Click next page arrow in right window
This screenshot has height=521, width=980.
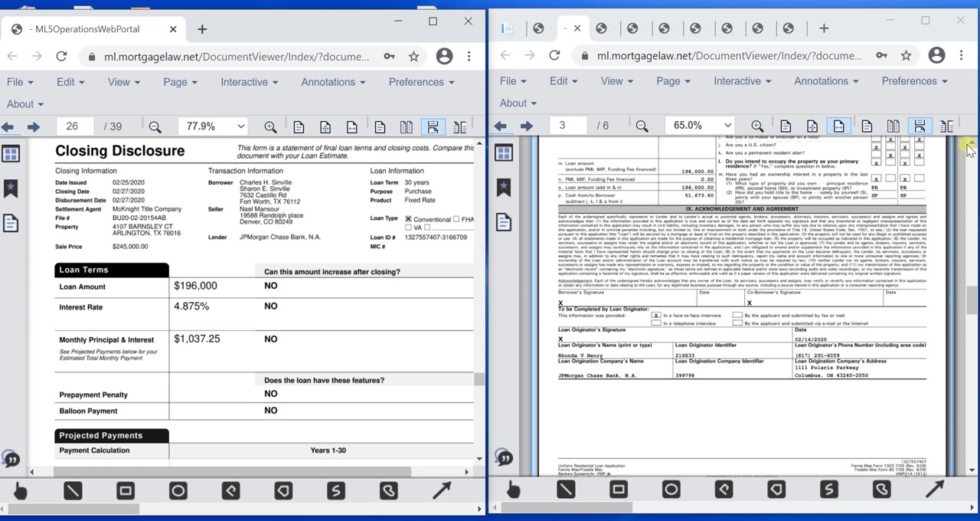tap(527, 126)
